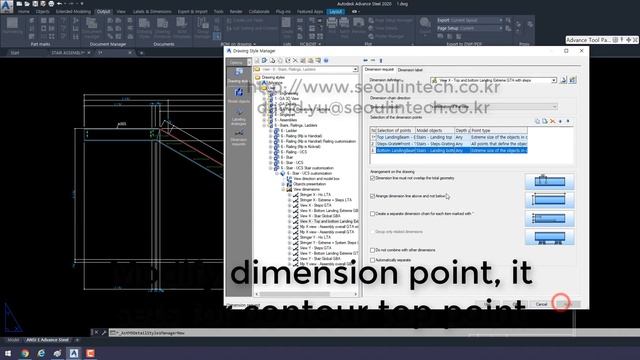Screen dimensions: 640x360
Task: Move the selected dimension point up with the arrow
Action: [x=560, y=121]
